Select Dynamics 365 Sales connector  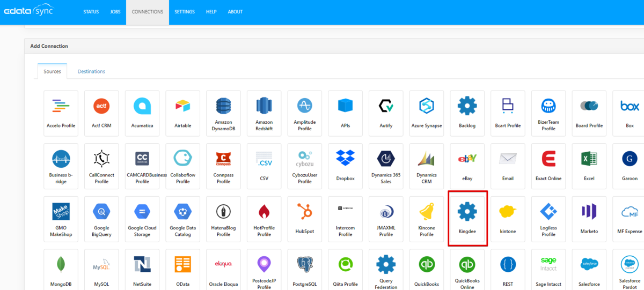[x=386, y=166]
